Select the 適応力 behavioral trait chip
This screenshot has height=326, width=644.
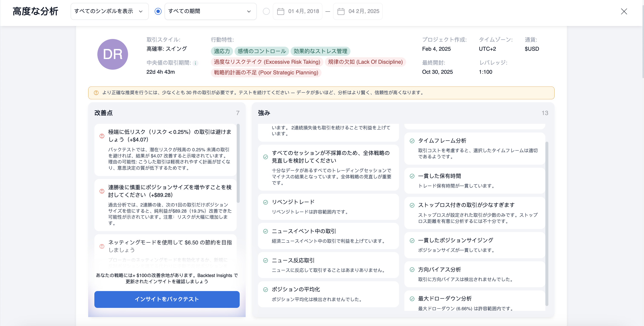point(222,51)
